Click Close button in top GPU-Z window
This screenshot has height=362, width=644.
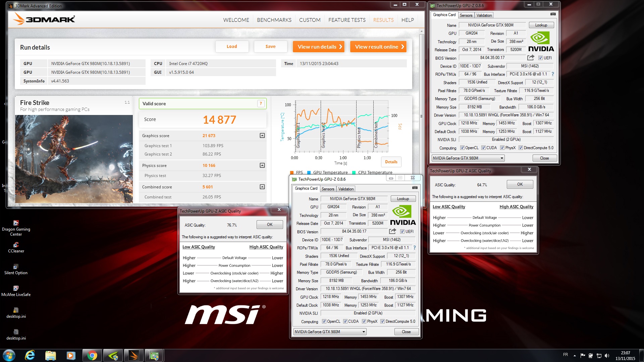[x=544, y=158]
